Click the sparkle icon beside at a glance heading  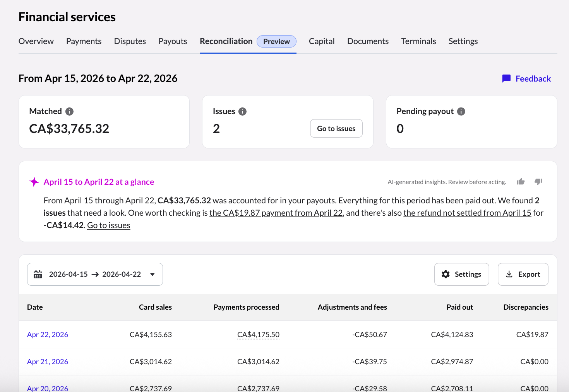click(x=34, y=182)
